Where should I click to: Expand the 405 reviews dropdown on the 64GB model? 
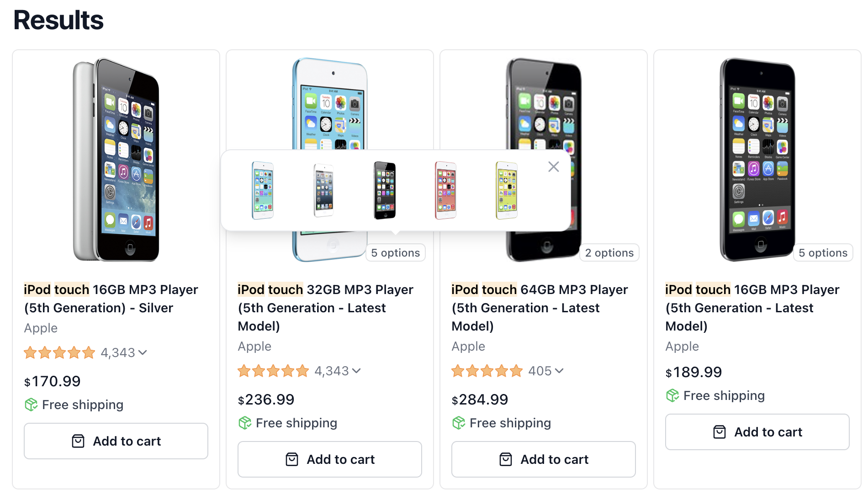(559, 371)
